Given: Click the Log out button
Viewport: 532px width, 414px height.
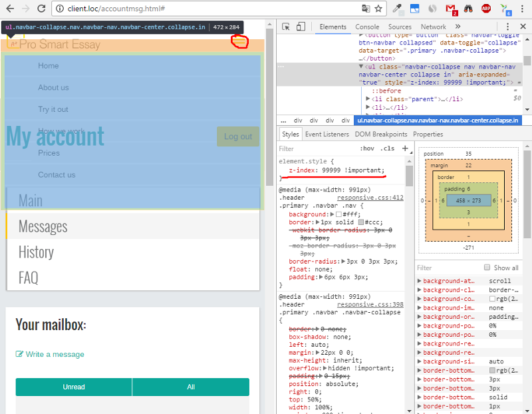Looking at the screenshot, I should [x=238, y=136].
